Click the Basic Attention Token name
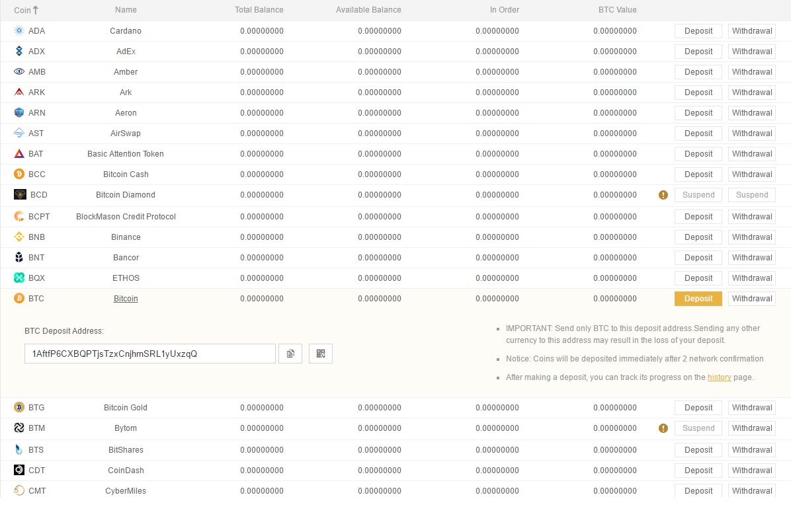The image size is (791, 532). tap(126, 154)
